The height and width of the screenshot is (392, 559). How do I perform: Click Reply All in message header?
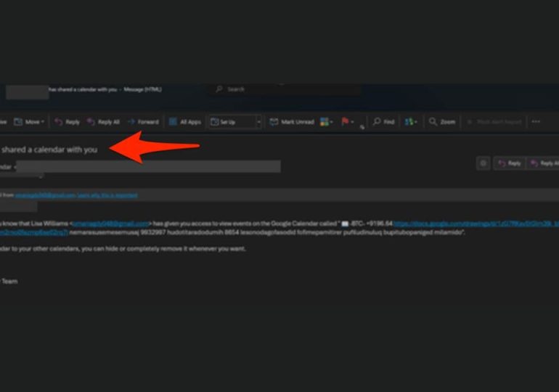[544, 163]
